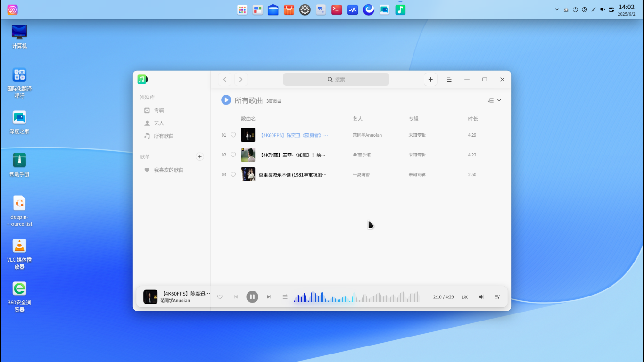
Task: Toggle the LRC lyrics display
Action: (x=465, y=297)
